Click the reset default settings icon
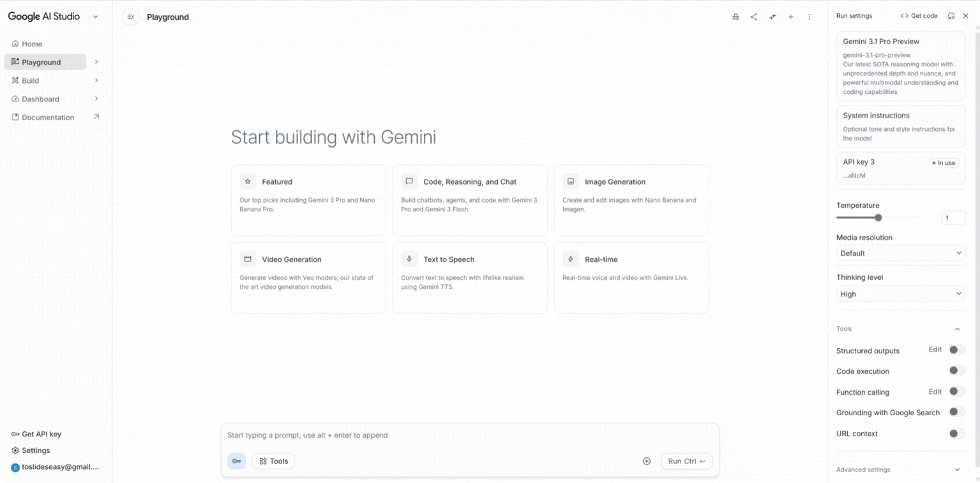 tap(951, 16)
